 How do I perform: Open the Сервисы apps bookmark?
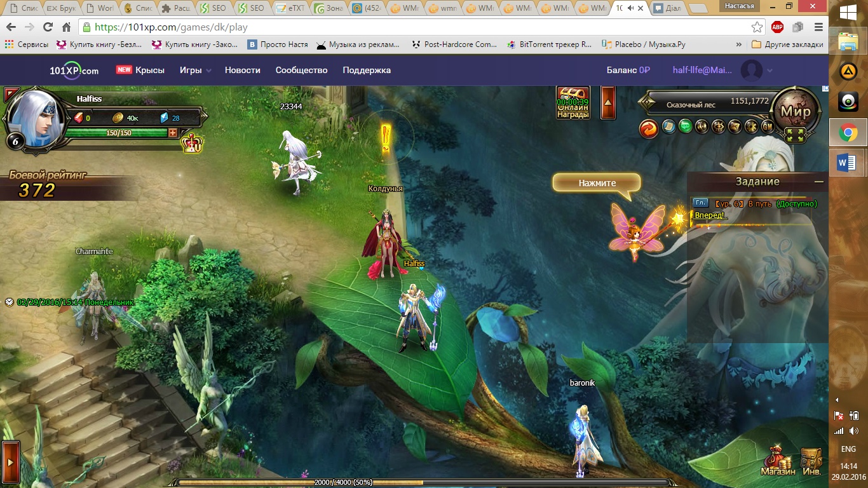coord(27,44)
